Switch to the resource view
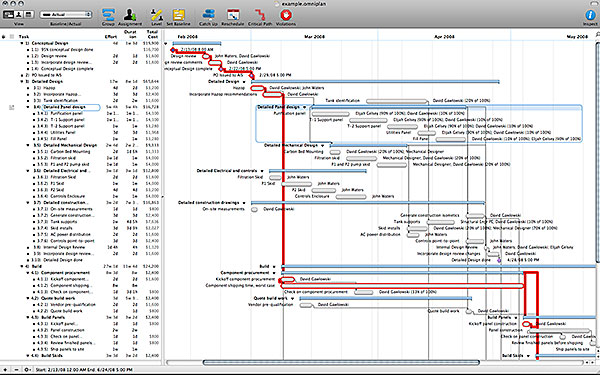The width and height of the screenshot is (600, 375). (18, 15)
